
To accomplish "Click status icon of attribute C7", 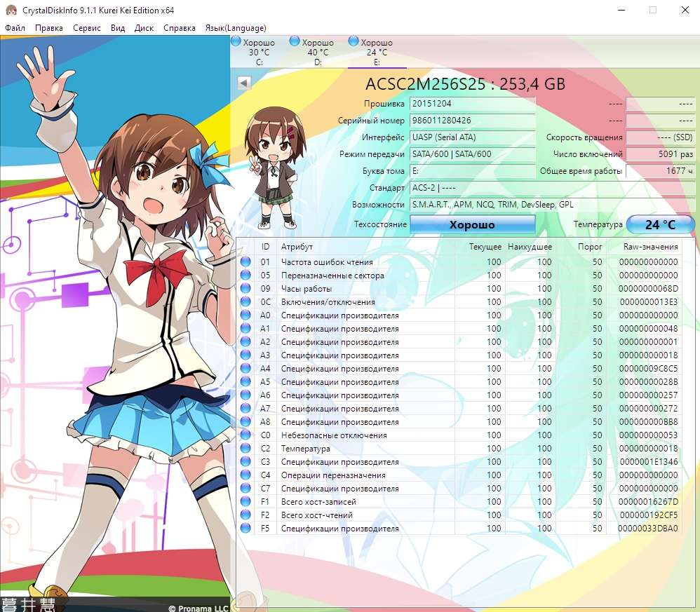I will click(x=245, y=489).
